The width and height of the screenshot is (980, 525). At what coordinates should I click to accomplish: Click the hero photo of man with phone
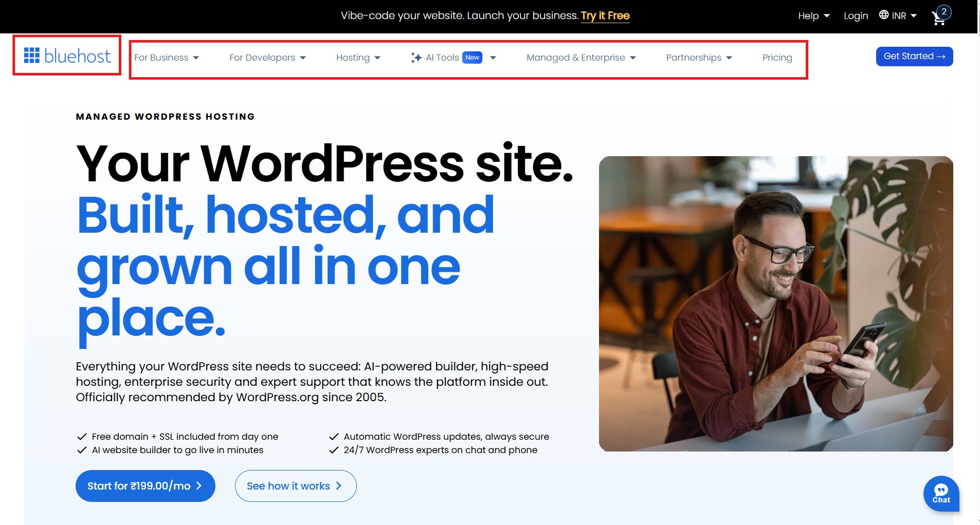coord(776,304)
